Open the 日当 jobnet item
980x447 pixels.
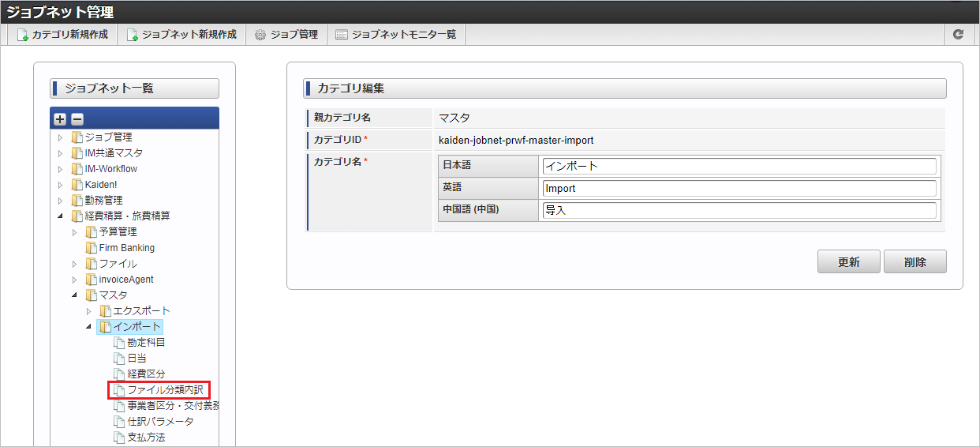click(137, 359)
